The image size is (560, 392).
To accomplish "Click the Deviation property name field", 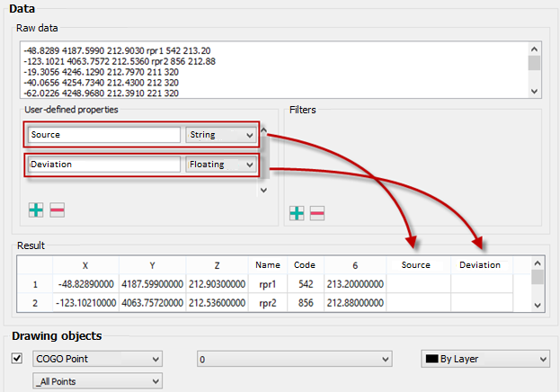I will (x=103, y=165).
